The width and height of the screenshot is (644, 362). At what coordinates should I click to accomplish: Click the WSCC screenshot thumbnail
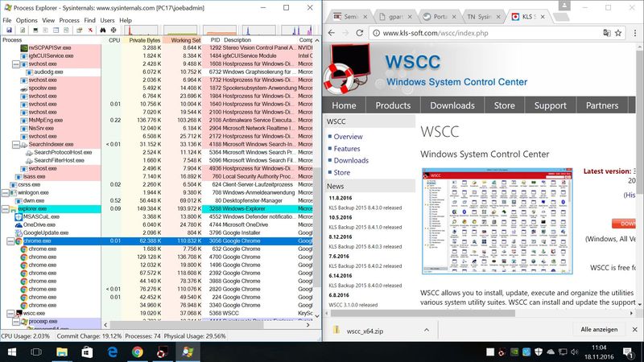497,220
